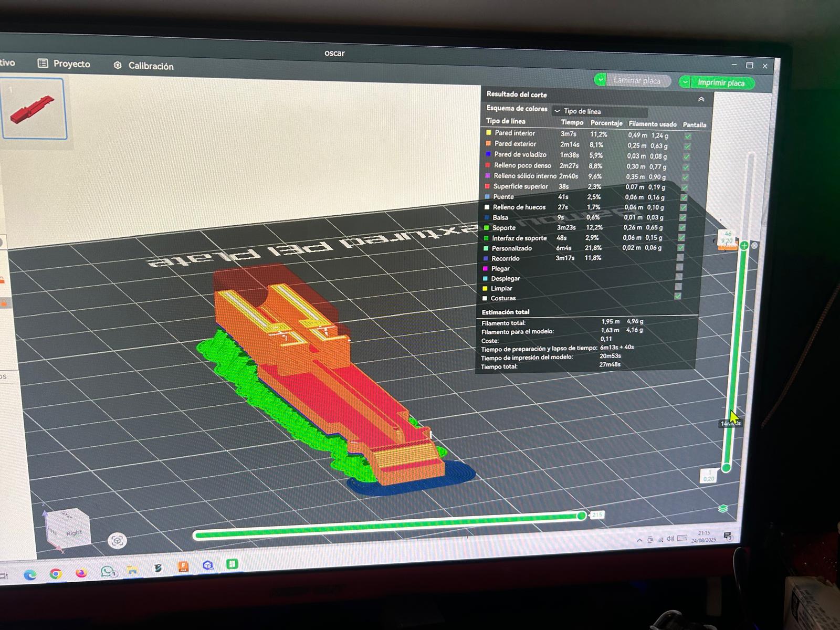This screenshot has width=840, height=630.
Task: Click the plus icon on layer slider
Action: tap(744, 246)
